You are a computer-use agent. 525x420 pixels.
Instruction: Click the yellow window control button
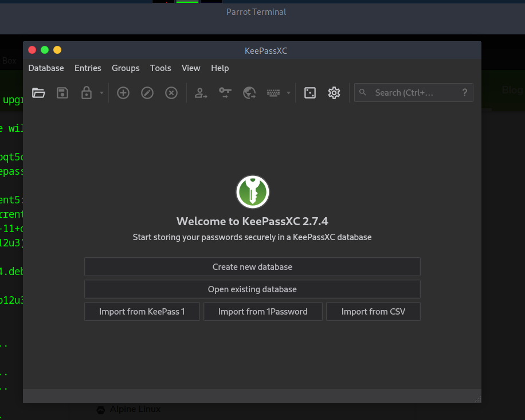(x=57, y=50)
